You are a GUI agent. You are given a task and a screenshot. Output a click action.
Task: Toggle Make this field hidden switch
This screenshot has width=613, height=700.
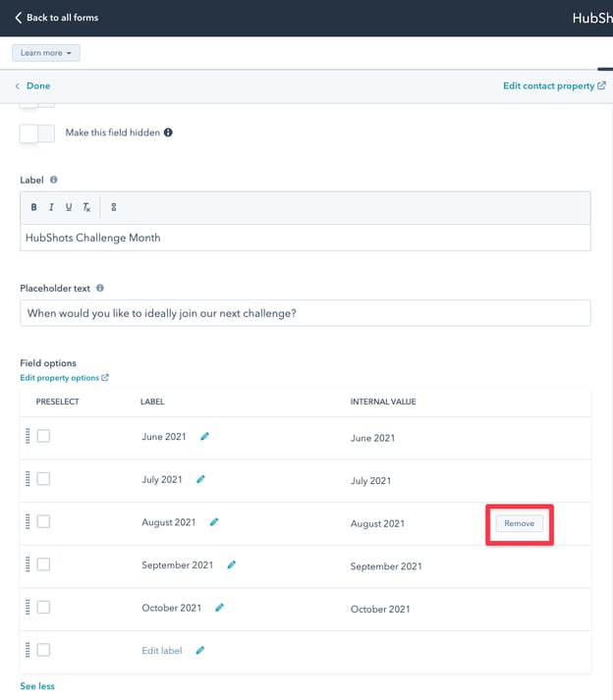[x=37, y=134]
